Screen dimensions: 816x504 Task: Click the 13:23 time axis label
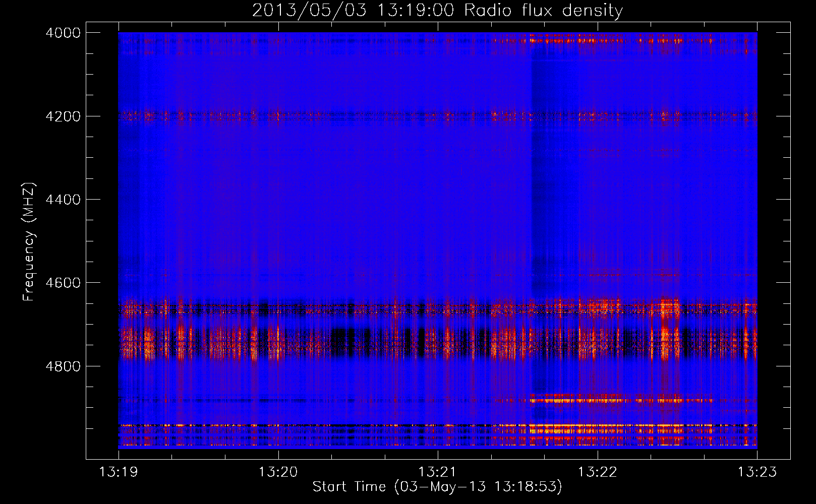click(757, 472)
